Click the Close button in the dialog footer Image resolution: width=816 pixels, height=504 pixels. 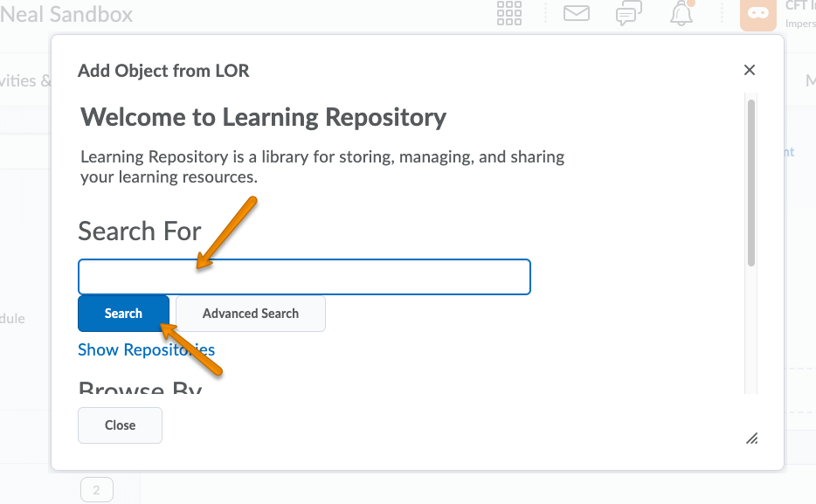pyautogui.click(x=120, y=425)
